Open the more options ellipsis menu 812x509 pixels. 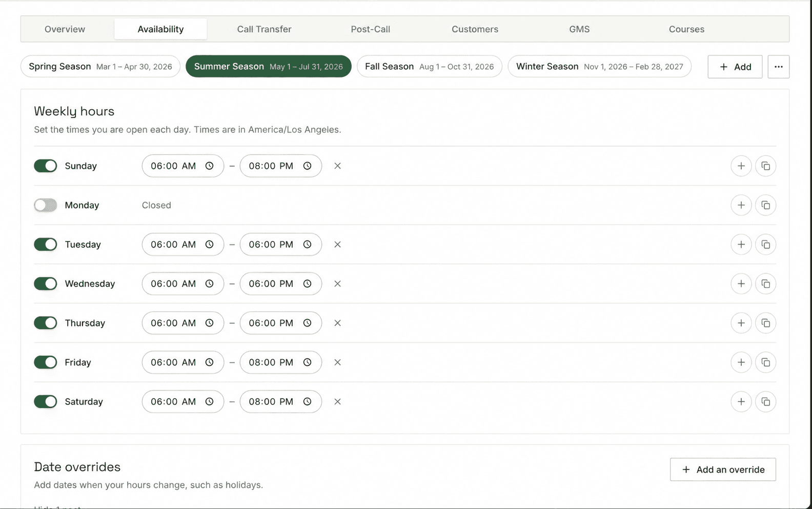tap(778, 67)
